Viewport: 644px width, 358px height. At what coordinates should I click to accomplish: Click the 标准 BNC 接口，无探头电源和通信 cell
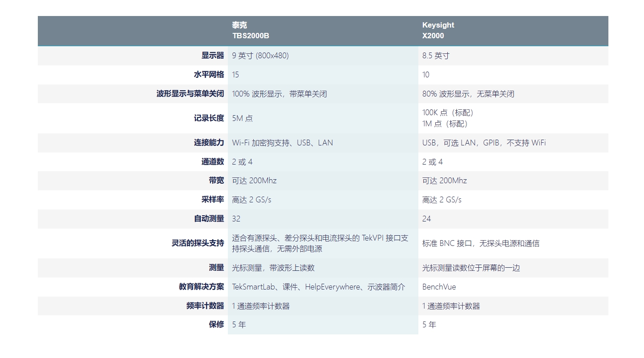coord(481,243)
